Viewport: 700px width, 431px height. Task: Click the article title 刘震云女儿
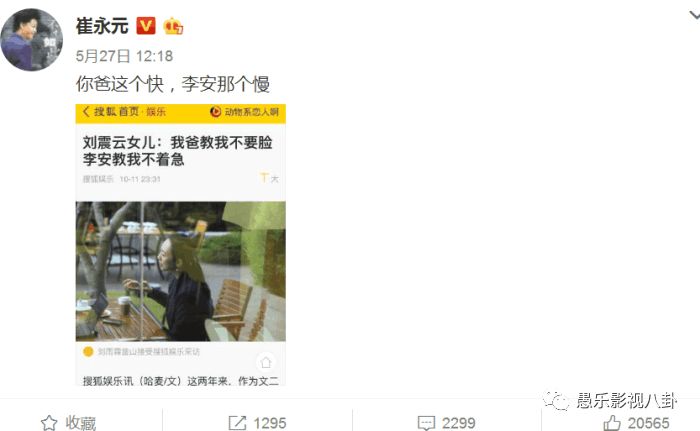(178, 151)
